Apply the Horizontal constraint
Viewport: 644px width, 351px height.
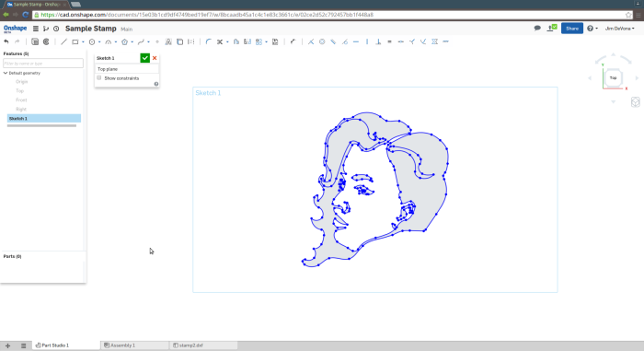[x=356, y=41]
